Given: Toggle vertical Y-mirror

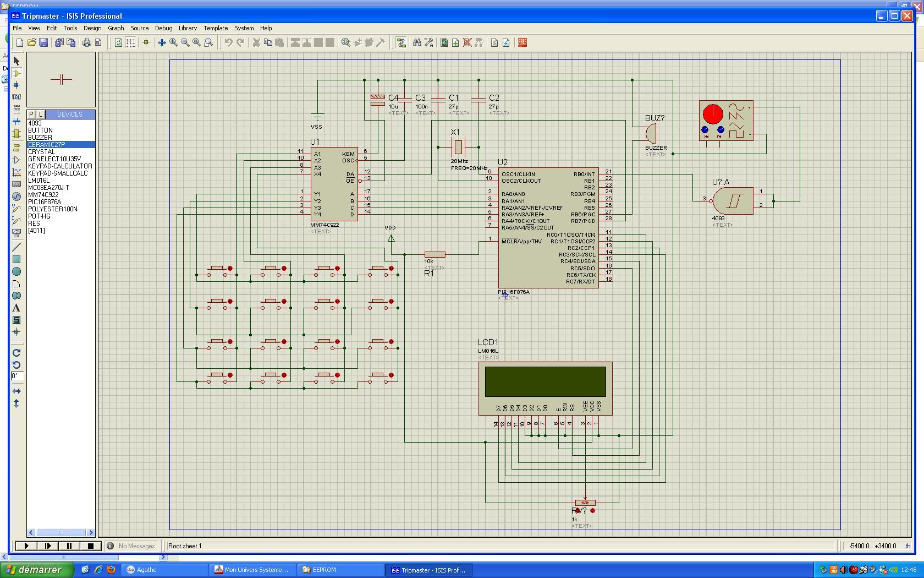Looking at the screenshot, I should pos(16,403).
